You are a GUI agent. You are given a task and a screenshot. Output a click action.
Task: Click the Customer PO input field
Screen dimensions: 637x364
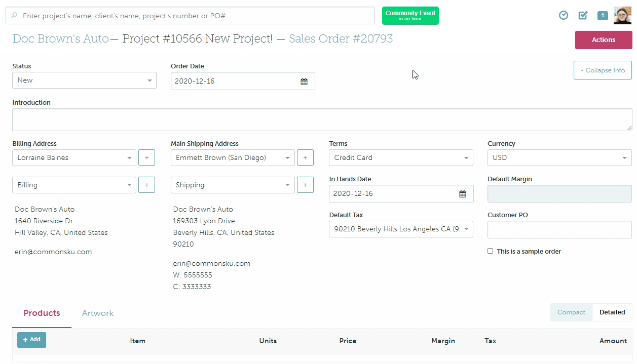pyautogui.click(x=559, y=230)
